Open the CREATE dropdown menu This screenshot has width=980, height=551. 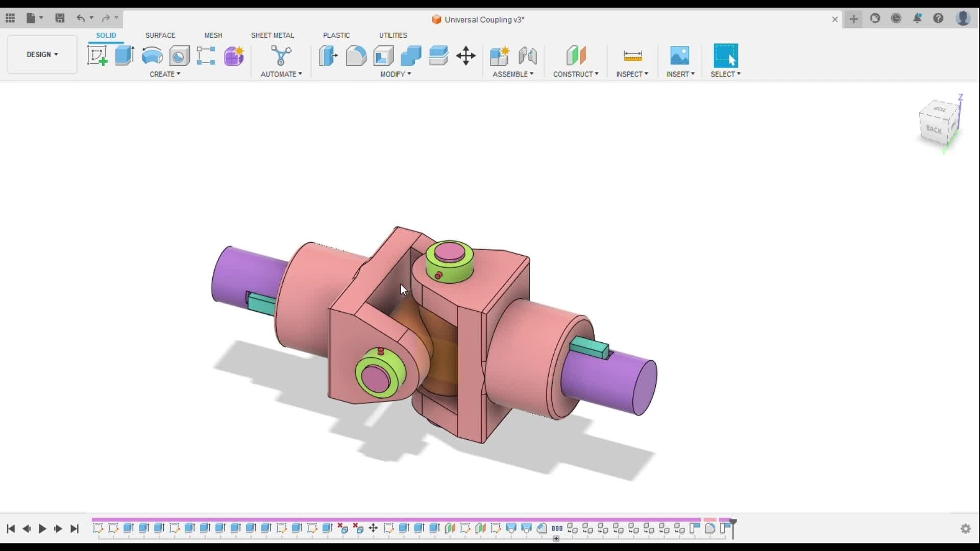pyautogui.click(x=165, y=74)
